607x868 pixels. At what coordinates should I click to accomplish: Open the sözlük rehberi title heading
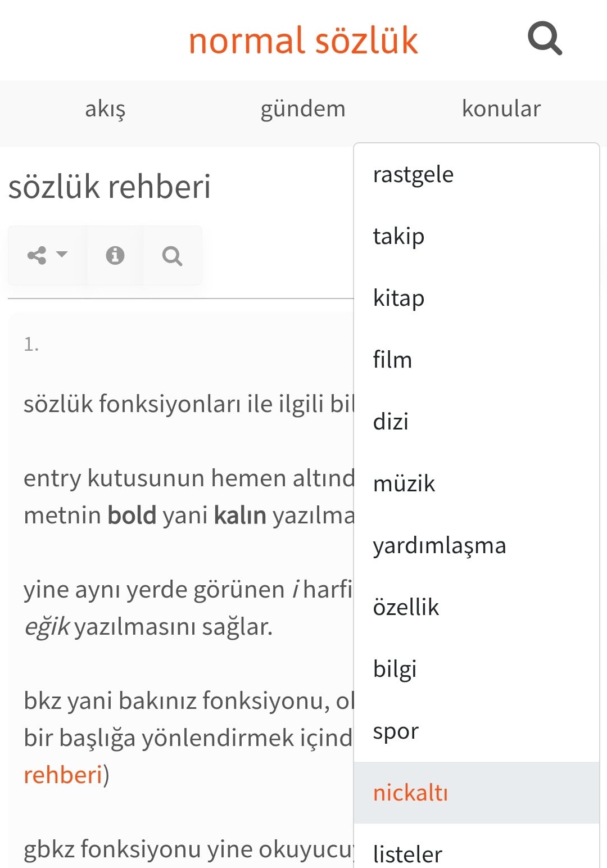110,187
